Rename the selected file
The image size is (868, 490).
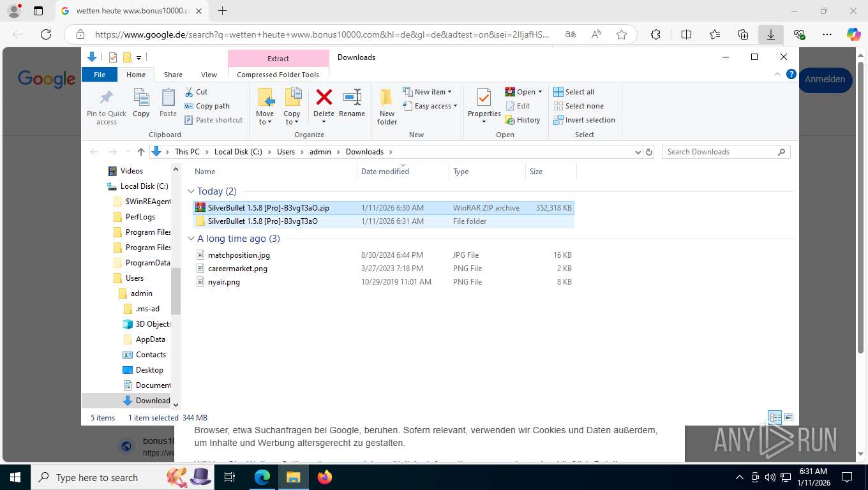point(352,103)
